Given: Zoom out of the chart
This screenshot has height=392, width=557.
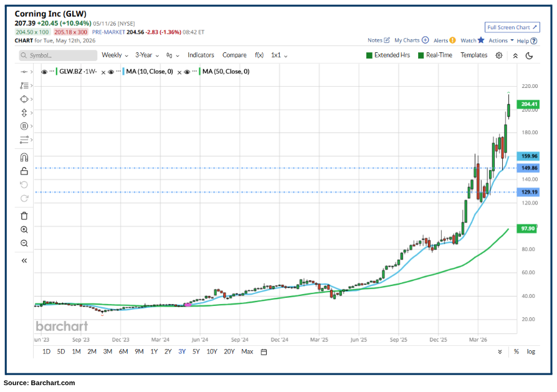Looking at the screenshot, I should [x=24, y=243].
